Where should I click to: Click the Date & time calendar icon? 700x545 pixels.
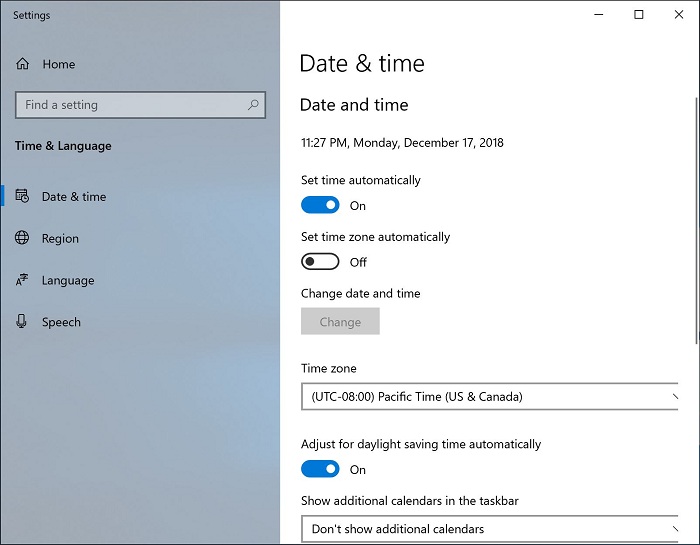22,197
